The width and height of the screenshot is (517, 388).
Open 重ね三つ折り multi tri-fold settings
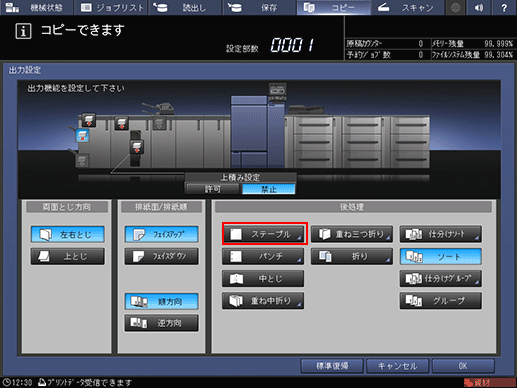(x=352, y=234)
